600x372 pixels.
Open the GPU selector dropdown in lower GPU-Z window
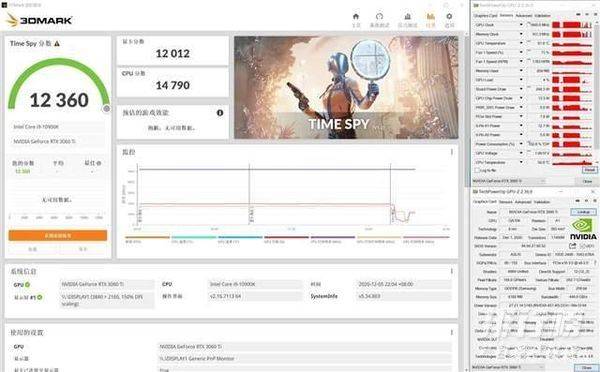509,367
